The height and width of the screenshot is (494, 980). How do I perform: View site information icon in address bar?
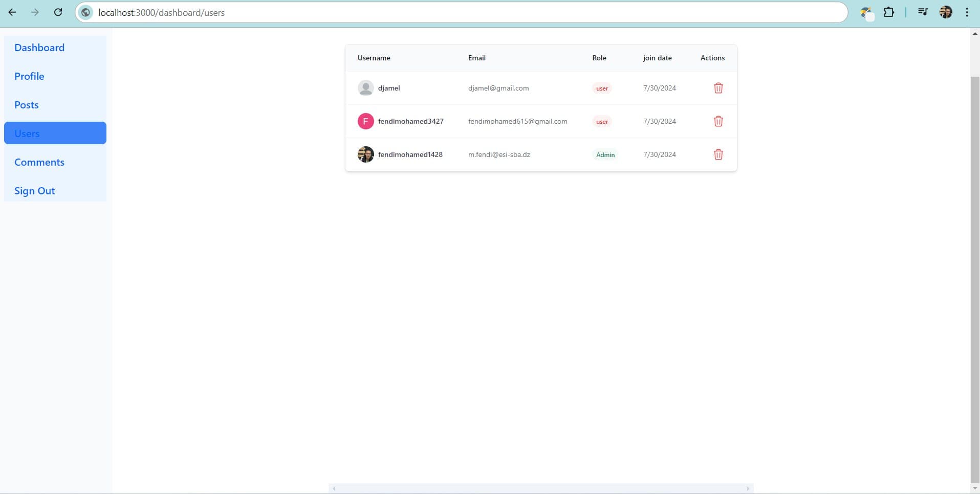coord(86,12)
